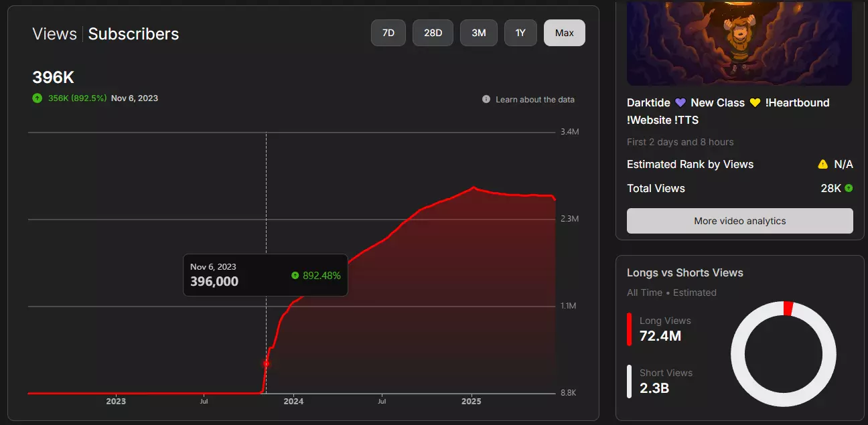Click the info icon beside Learn about the data
Viewport: 868px width, 425px height.
click(486, 99)
